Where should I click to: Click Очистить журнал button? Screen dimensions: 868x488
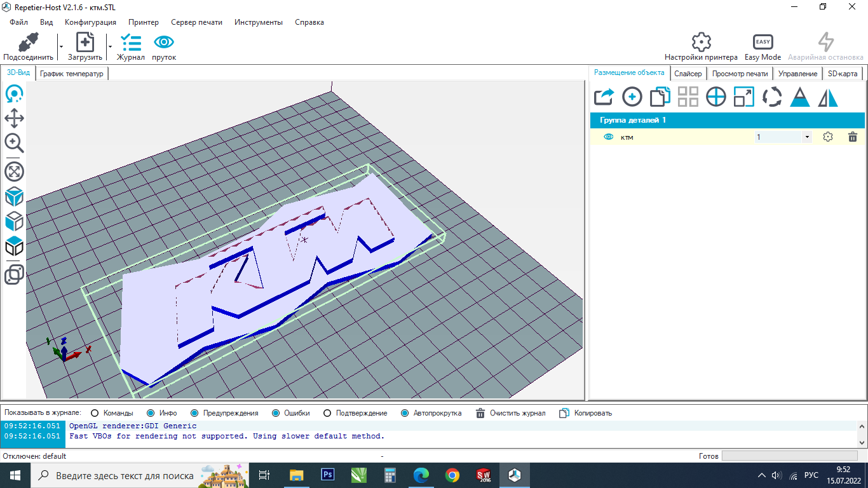coord(510,413)
